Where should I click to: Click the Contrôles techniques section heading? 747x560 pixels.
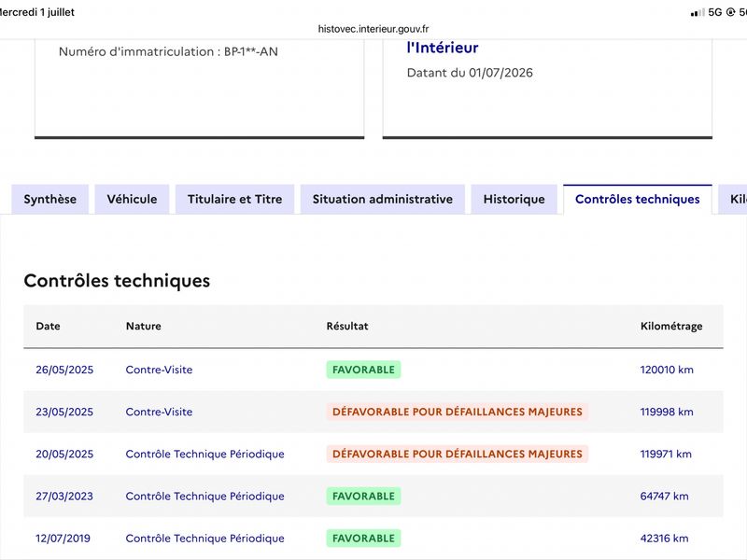point(118,281)
